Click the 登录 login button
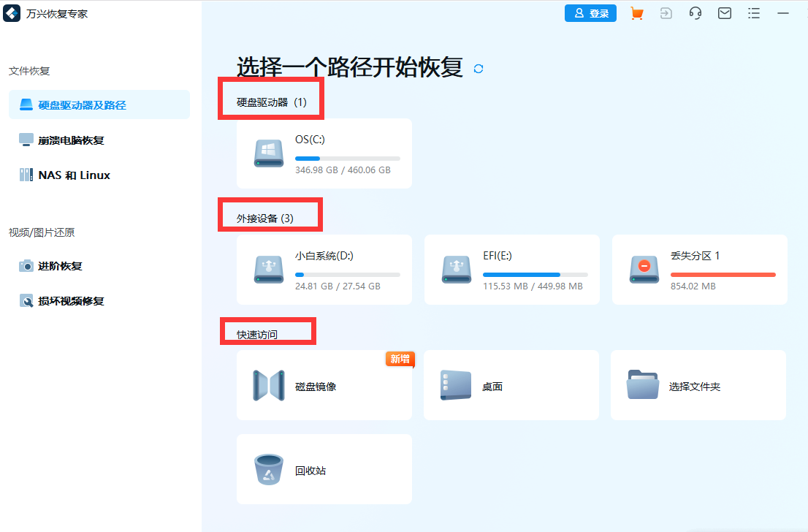Viewport: 808px width, 532px height. 590,13
